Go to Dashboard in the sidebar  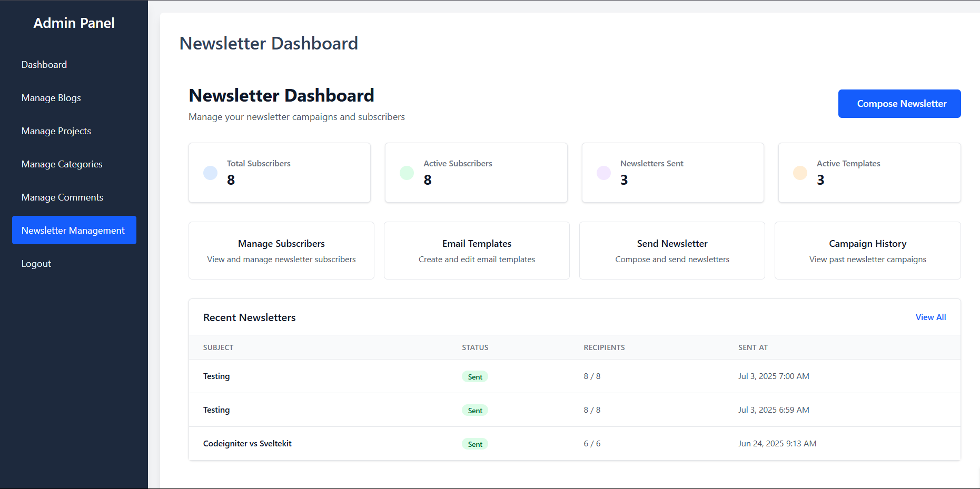coord(44,65)
